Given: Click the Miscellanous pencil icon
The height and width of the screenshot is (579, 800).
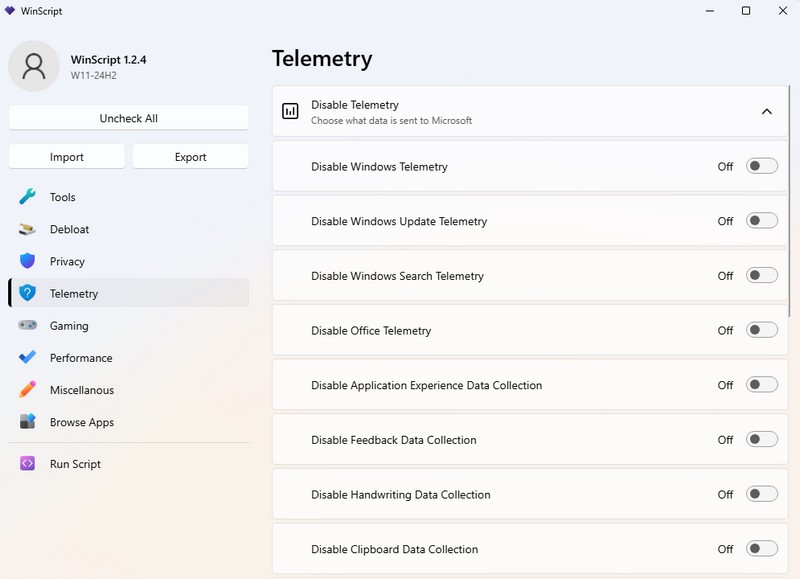Looking at the screenshot, I should click(28, 390).
